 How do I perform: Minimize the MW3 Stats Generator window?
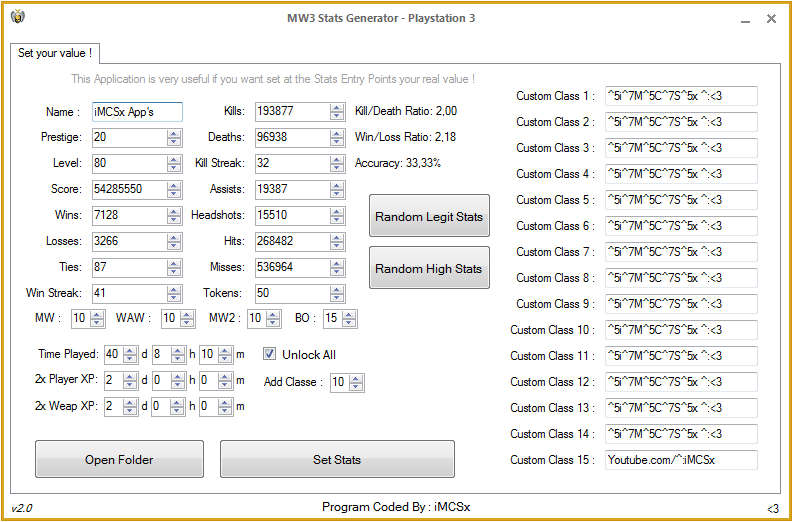(x=745, y=20)
